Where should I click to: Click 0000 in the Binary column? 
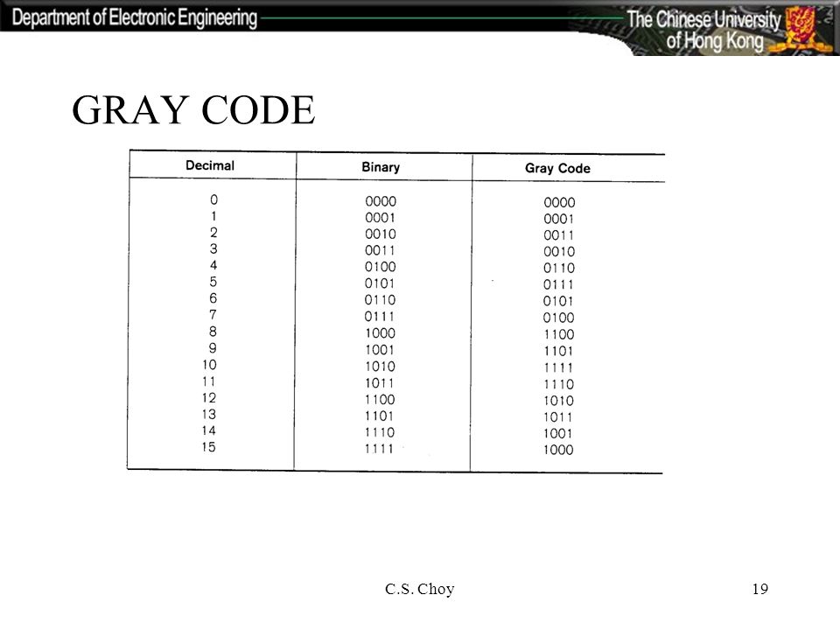tap(381, 201)
